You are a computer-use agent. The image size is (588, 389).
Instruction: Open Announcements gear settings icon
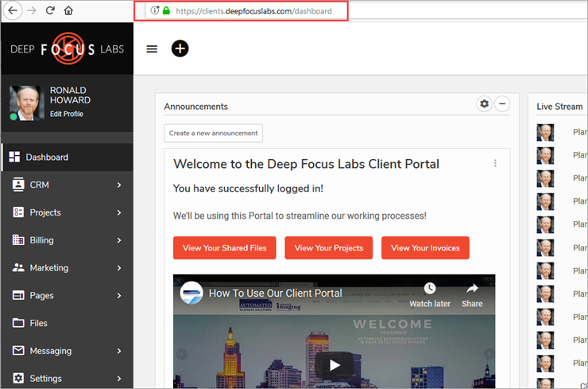(484, 104)
